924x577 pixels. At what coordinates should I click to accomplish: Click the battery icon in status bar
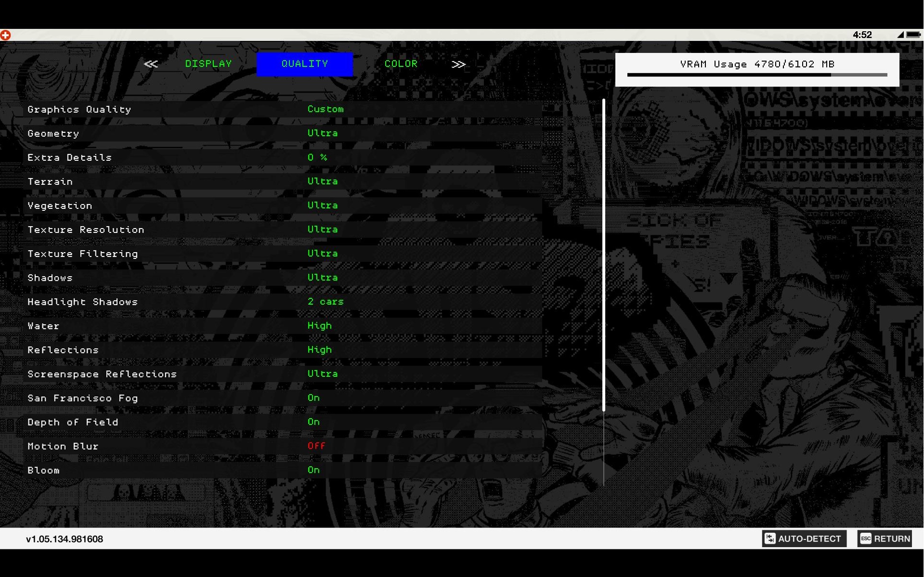[x=913, y=35]
